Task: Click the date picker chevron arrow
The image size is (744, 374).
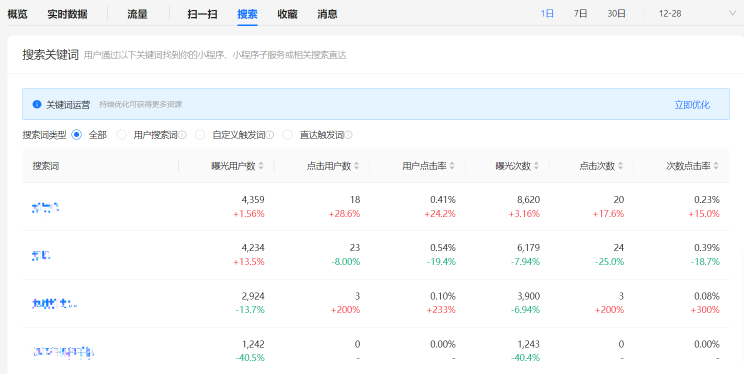Action: [732, 13]
